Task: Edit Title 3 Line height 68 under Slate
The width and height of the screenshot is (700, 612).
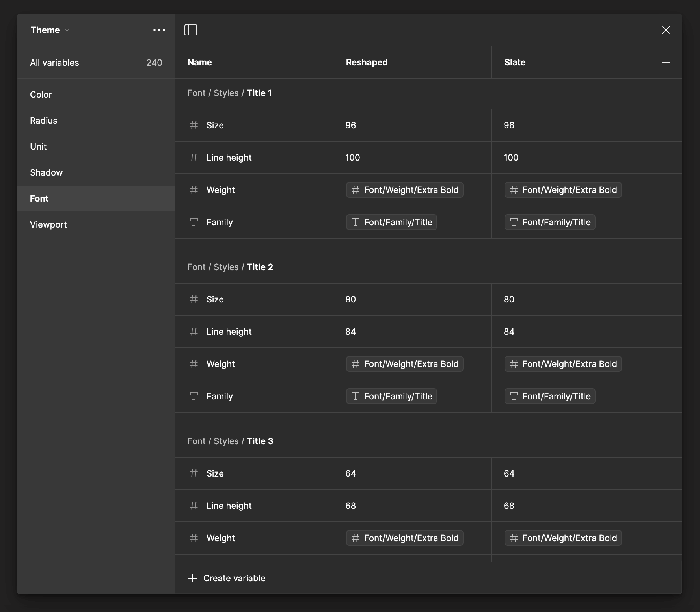Action: point(571,506)
